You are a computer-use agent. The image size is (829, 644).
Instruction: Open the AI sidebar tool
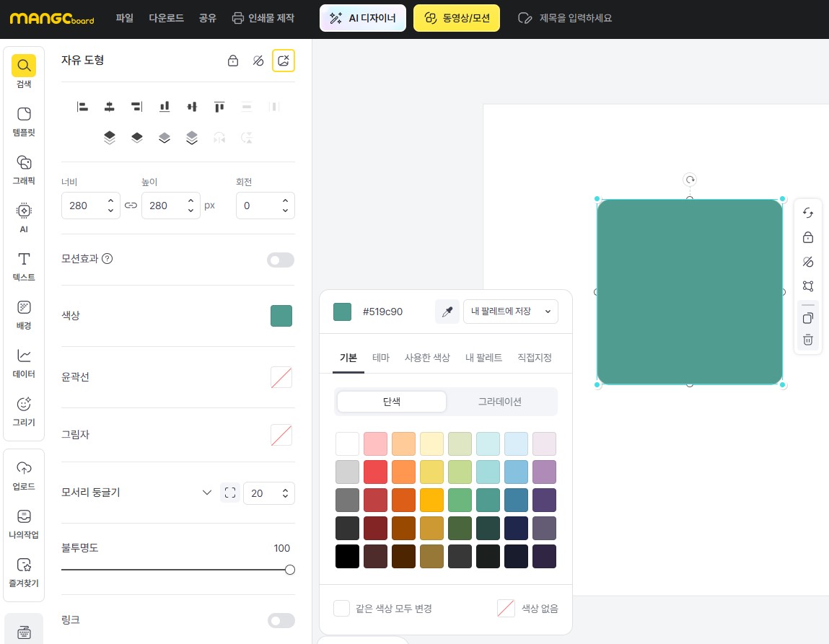(24, 217)
